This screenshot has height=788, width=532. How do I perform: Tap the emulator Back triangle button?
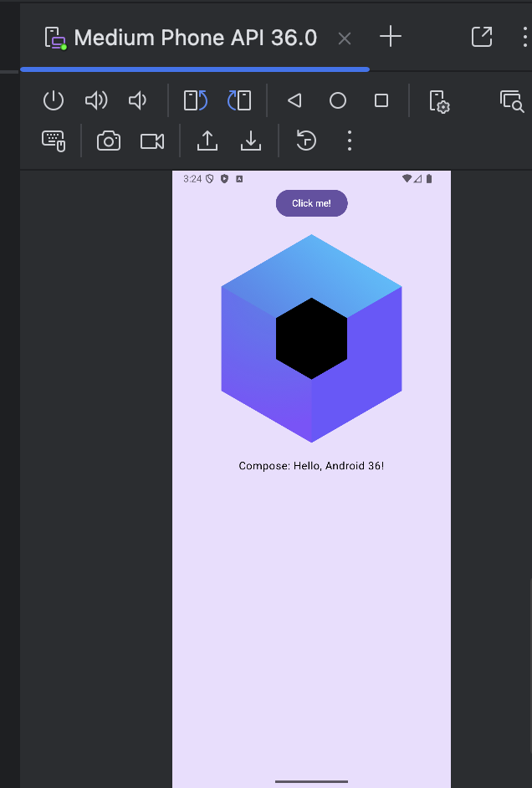(x=294, y=100)
